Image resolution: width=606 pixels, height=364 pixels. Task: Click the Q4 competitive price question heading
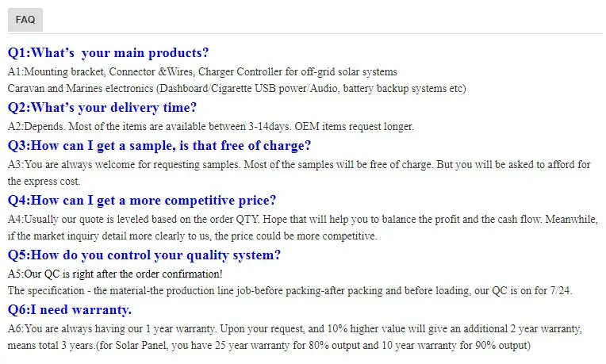coord(142,201)
